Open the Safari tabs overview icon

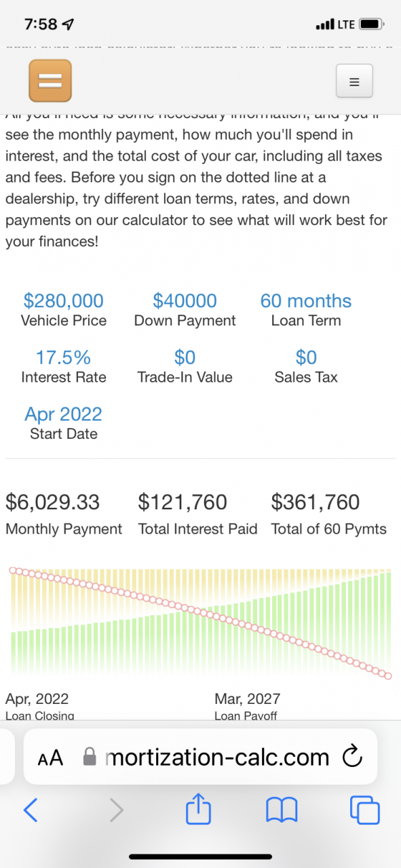tap(365, 810)
